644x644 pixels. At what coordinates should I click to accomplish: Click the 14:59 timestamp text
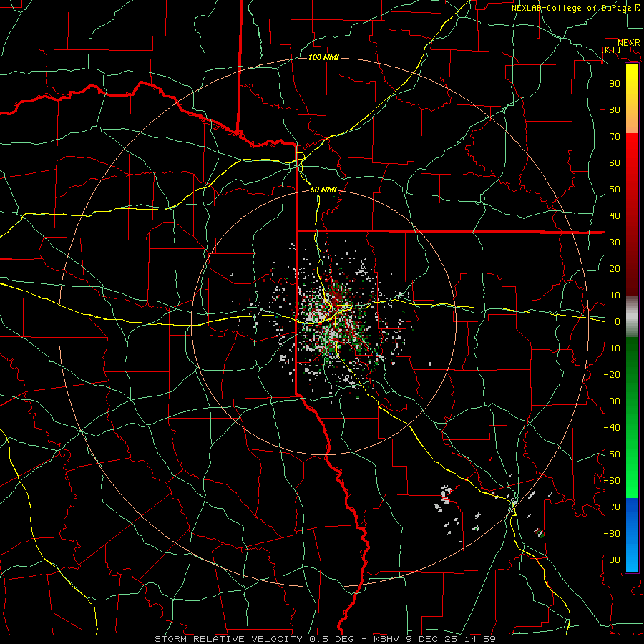(480, 639)
